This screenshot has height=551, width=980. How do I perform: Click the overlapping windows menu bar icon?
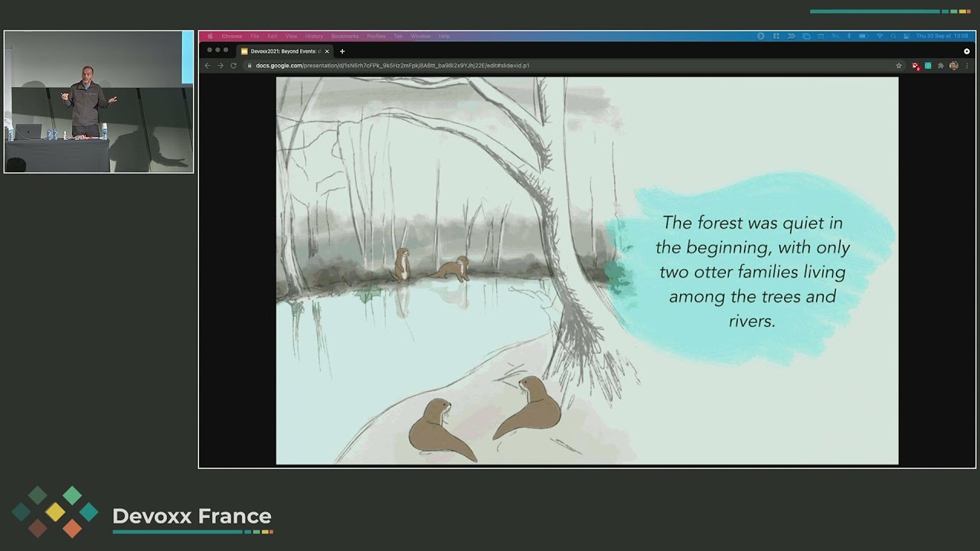tap(806, 36)
